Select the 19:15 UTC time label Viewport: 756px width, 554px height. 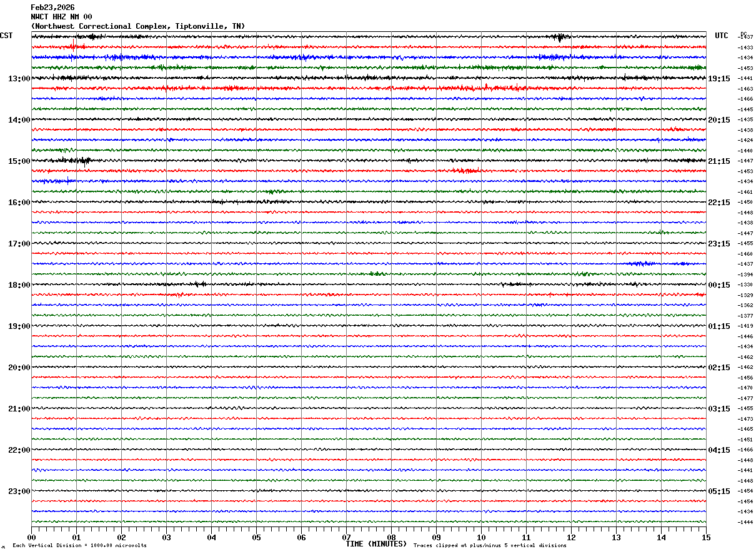(719, 79)
